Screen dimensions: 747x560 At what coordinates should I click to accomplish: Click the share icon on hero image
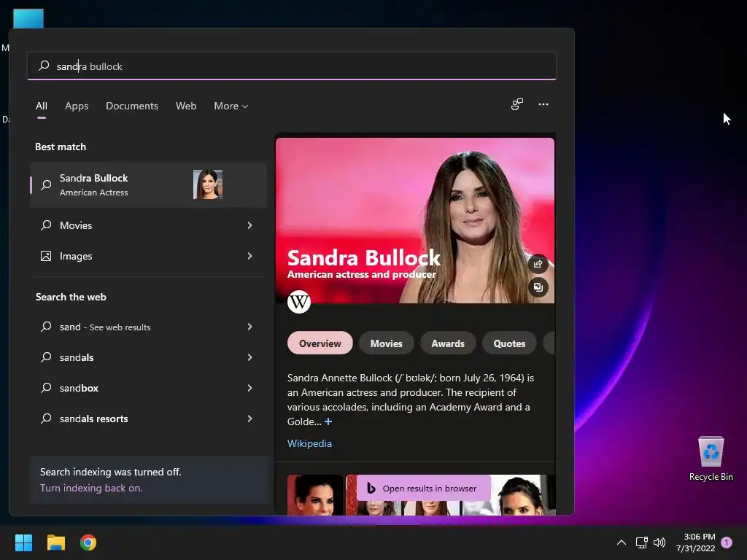[x=538, y=264]
